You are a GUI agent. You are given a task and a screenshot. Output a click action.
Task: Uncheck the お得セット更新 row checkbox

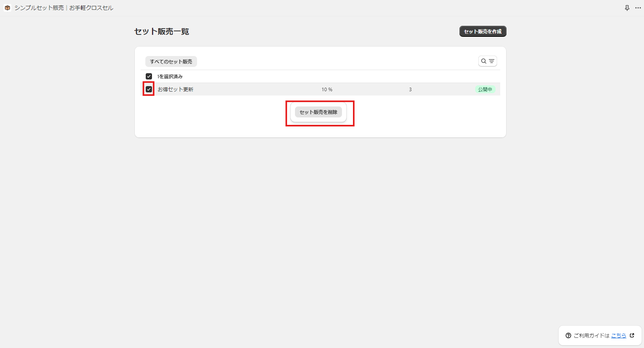tap(149, 89)
